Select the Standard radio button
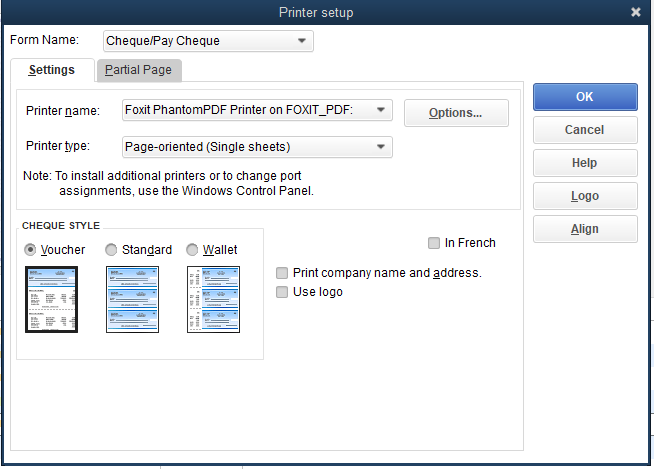 [111, 249]
